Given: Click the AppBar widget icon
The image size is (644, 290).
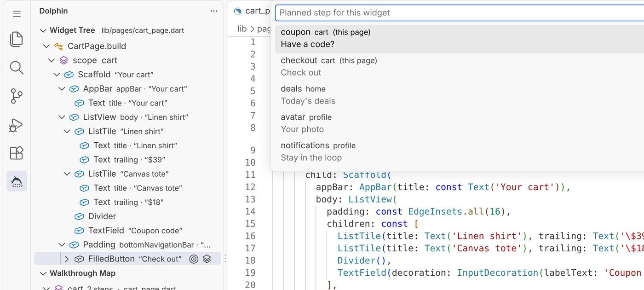Looking at the screenshot, I should (x=74, y=89).
